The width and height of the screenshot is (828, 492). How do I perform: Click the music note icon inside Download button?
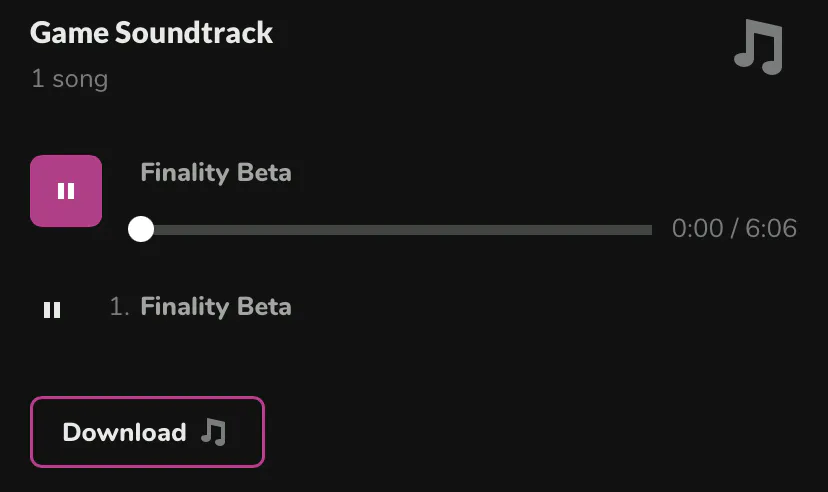213,432
